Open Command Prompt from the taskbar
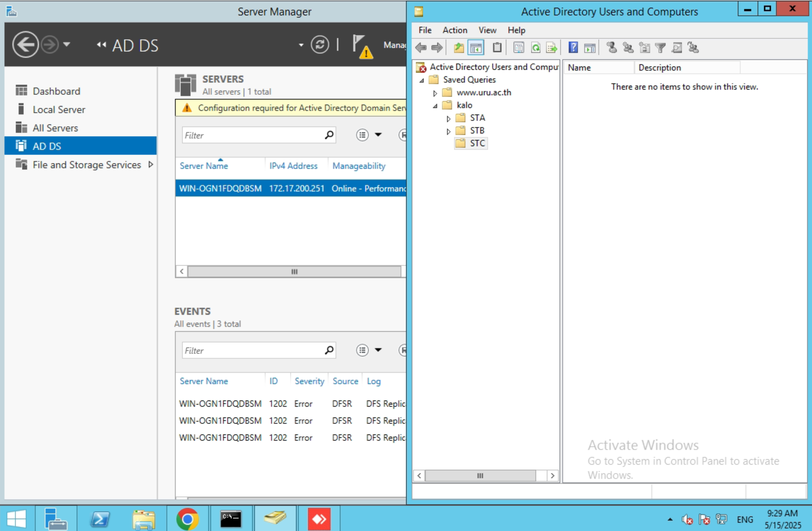This screenshot has height=531, width=812. click(231, 519)
